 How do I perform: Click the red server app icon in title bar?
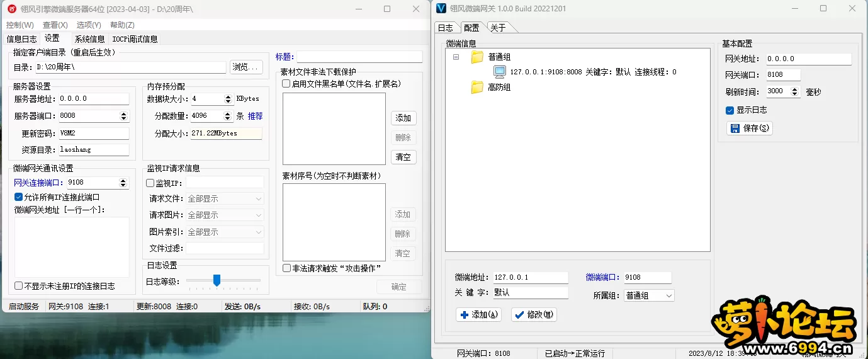pyautogui.click(x=11, y=9)
